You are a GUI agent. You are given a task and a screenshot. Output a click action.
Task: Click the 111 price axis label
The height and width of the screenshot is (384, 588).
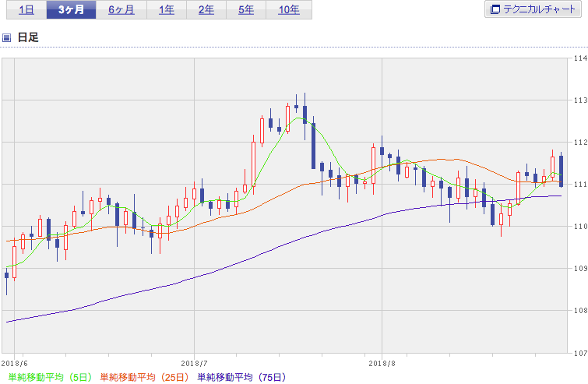click(580, 184)
